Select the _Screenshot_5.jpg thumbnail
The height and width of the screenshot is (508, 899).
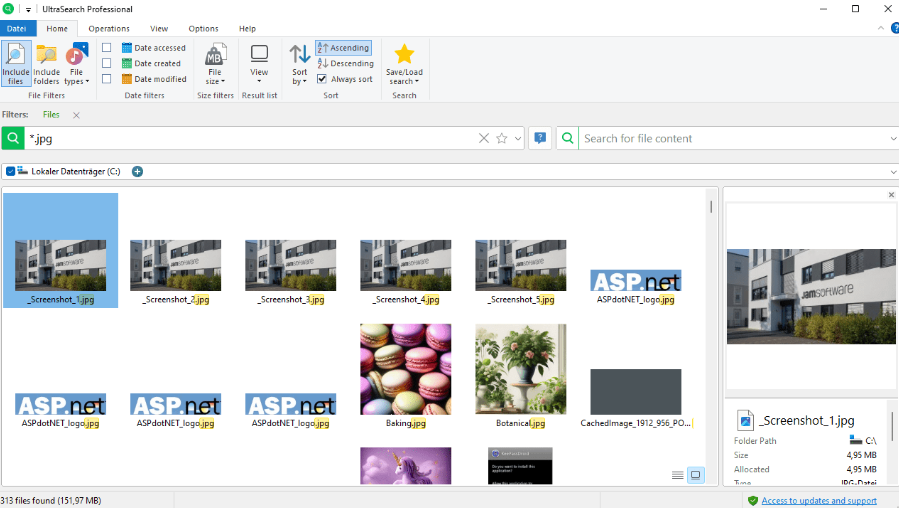521,265
